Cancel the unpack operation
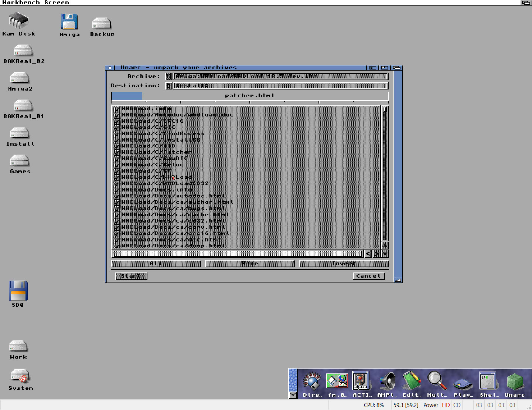This screenshot has width=532, height=410. pos(369,276)
